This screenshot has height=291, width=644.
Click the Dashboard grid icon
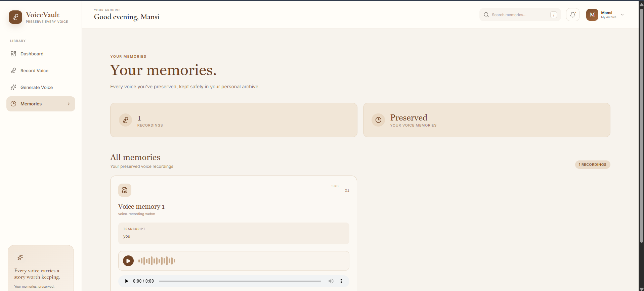point(13,54)
